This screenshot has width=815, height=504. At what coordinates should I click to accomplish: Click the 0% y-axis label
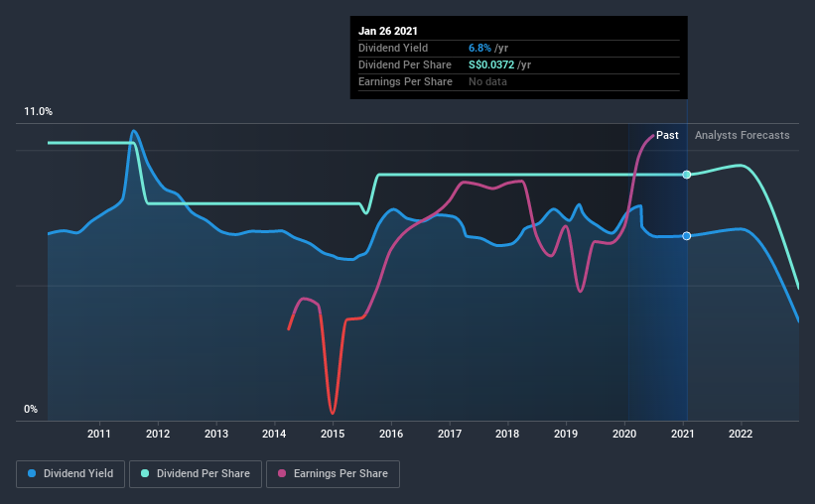[x=31, y=410]
